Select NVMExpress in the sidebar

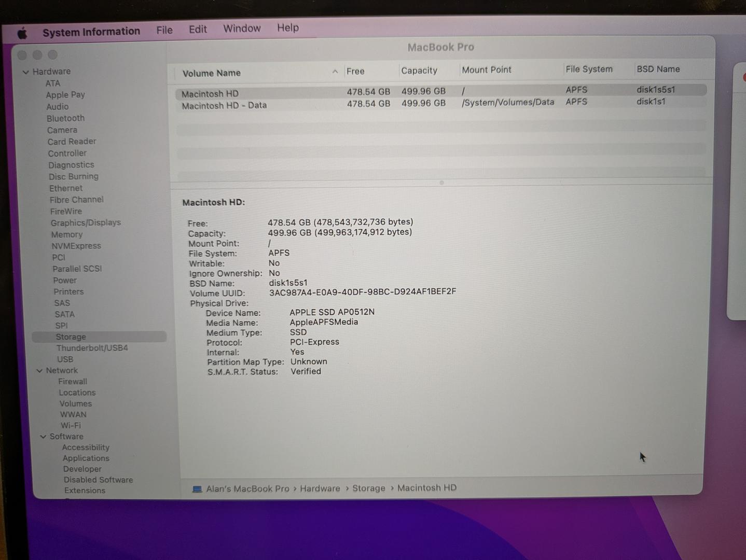(x=76, y=246)
